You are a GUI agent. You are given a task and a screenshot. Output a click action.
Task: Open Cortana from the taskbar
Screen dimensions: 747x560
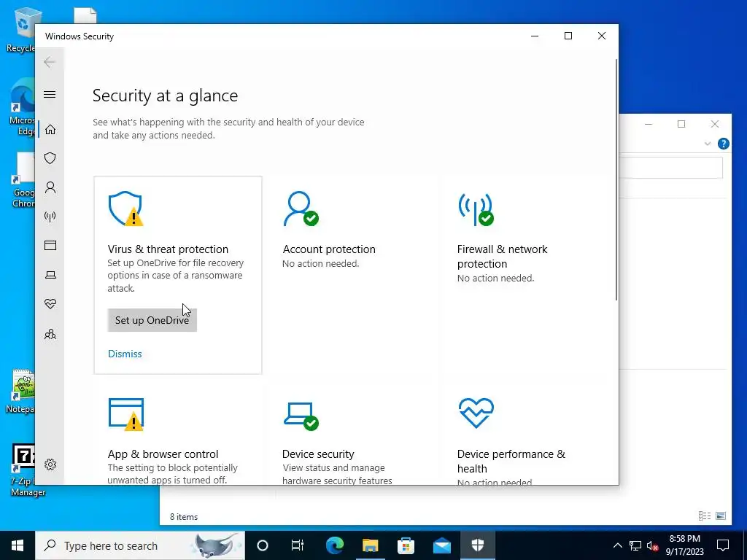[x=263, y=545]
